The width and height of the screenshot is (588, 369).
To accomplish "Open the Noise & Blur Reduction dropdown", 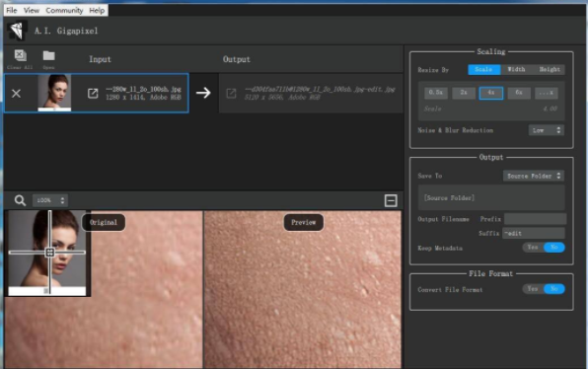I will 546,130.
